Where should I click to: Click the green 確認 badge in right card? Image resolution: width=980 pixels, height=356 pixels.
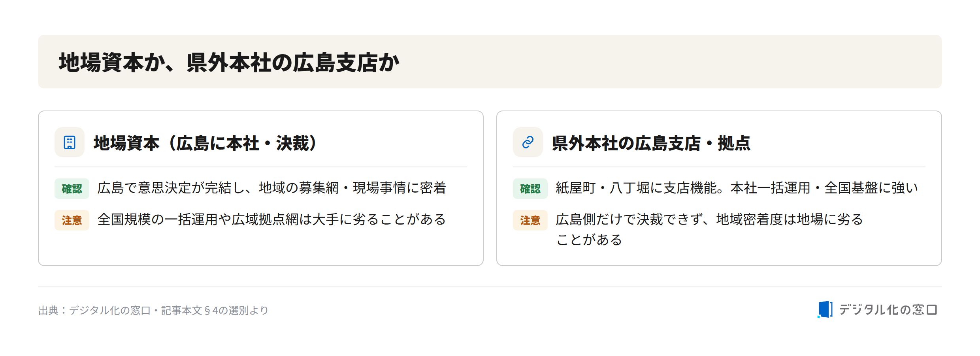click(x=530, y=189)
